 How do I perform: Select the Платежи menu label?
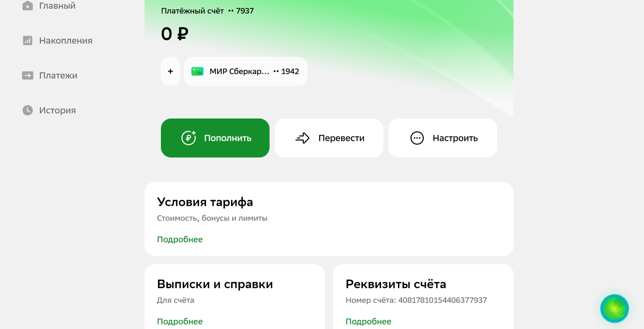coord(58,76)
